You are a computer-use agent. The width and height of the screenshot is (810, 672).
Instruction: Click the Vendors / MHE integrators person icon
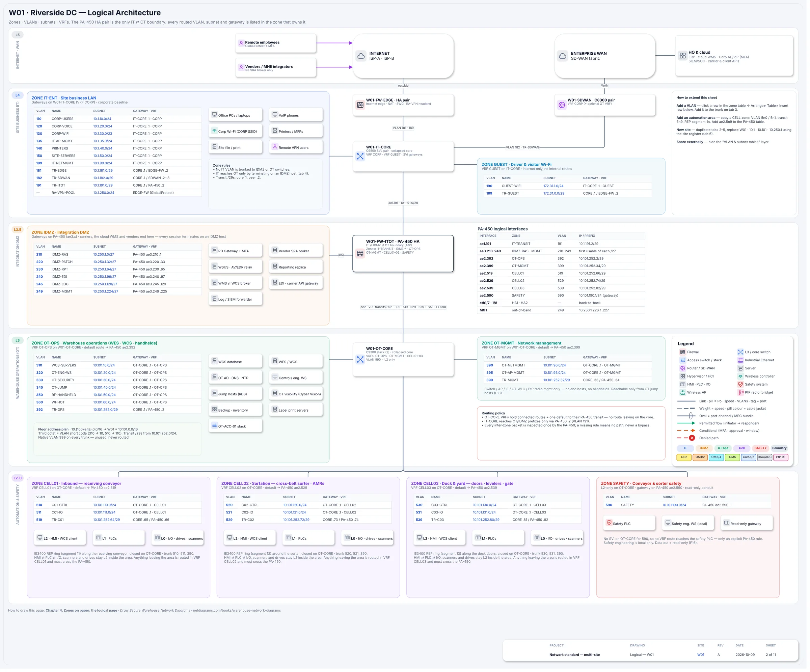point(241,67)
